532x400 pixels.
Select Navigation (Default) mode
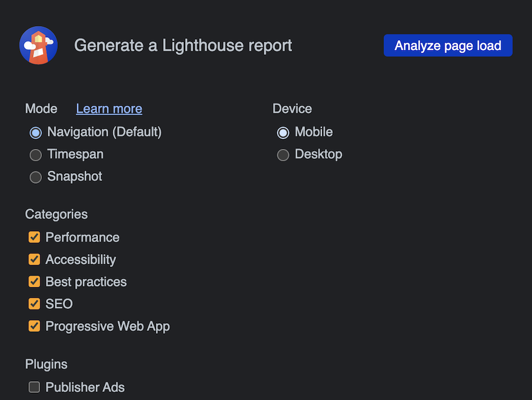(x=35, y=132)
